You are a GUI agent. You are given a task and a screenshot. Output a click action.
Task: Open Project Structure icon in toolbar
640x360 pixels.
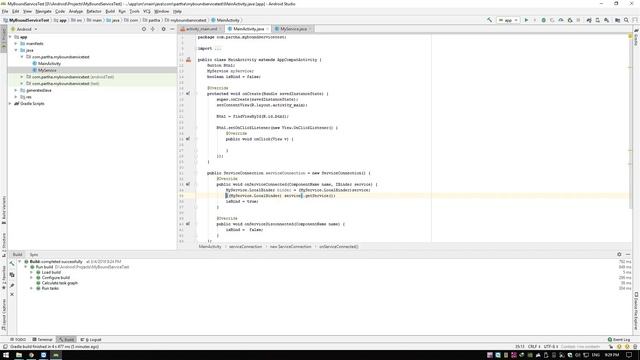617,20
